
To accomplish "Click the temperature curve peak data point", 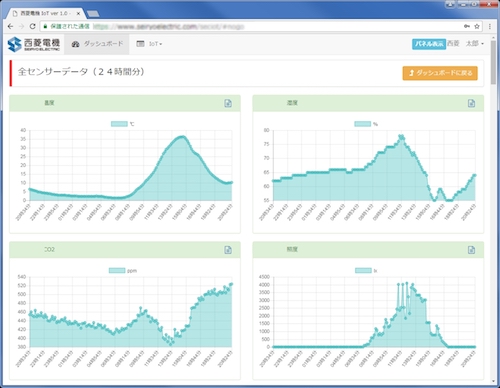I will (x=182, y=136).
